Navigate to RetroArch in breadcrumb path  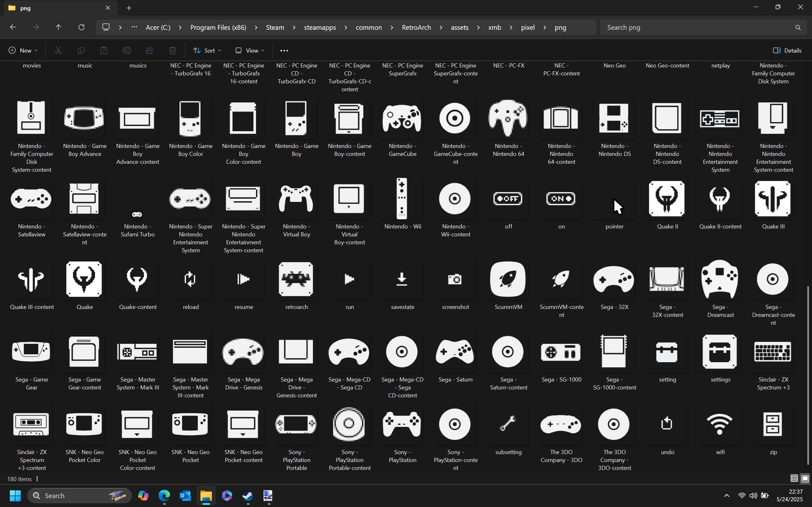point(416,28)
